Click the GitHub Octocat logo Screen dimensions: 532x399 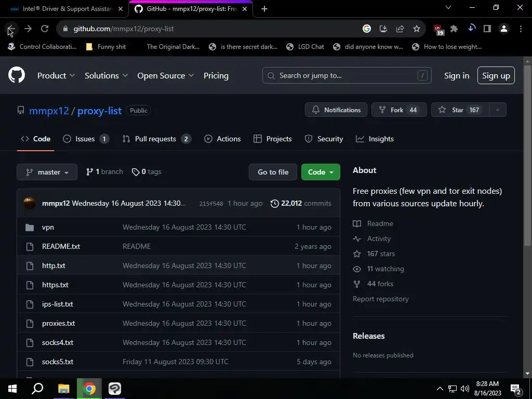click(x=16, y=75)
